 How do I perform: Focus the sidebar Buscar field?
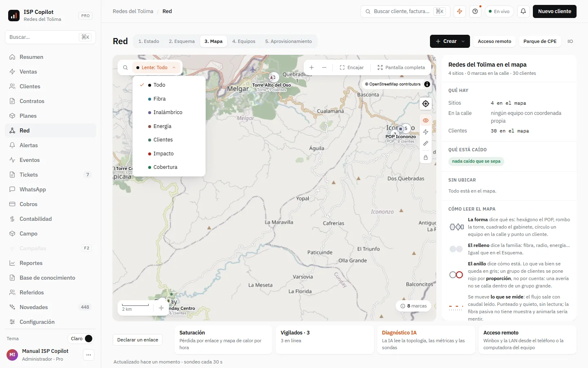(50, 37)
